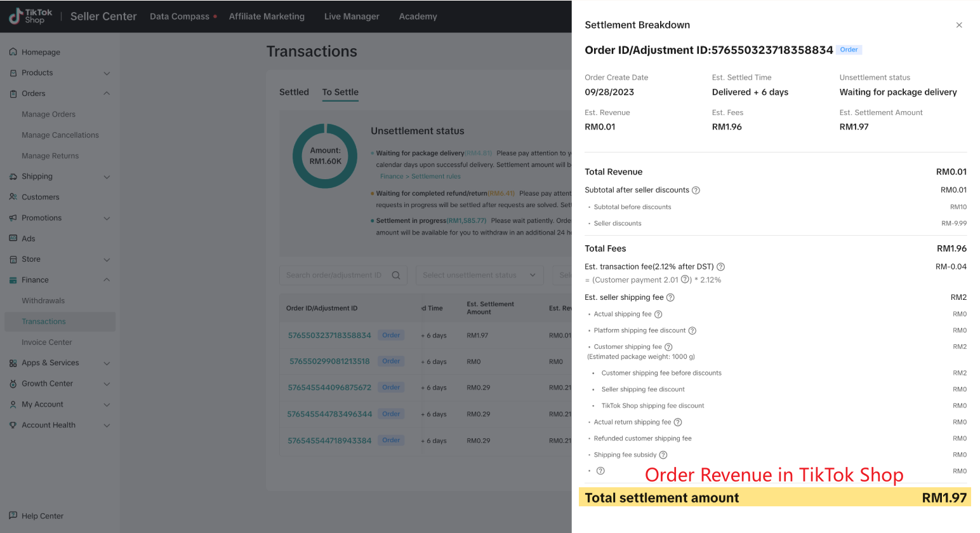Collapse the Finance menu chevron
The width and height of the screenshot is (980, 533).
[x=107, y=280]
